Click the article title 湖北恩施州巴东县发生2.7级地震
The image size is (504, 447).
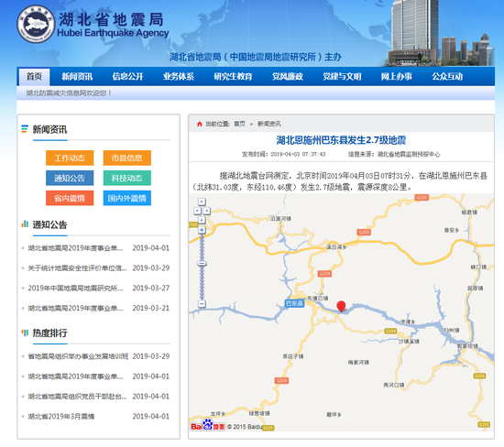pyautogui.click(x=341, y=140)
